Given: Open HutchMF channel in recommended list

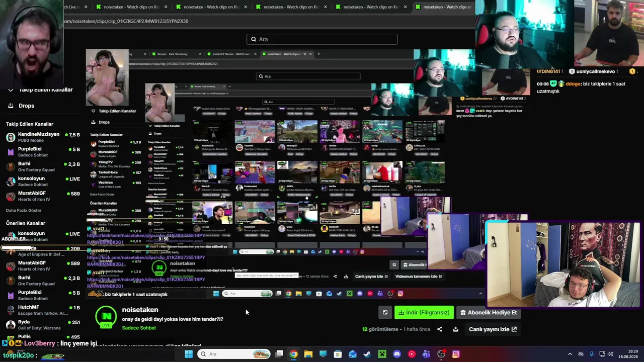Looking at the screenshot, I should click(28, 307).
